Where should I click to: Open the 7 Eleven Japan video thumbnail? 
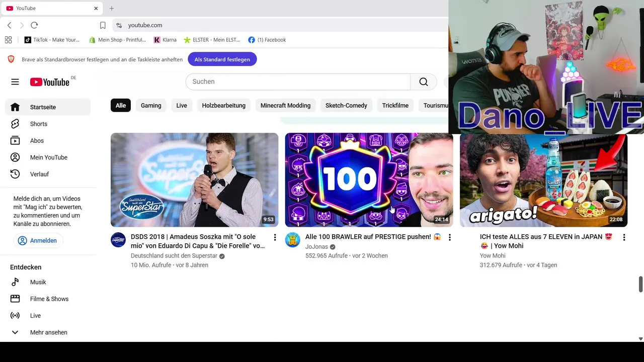pyautogui.click(x=543, y=181)
